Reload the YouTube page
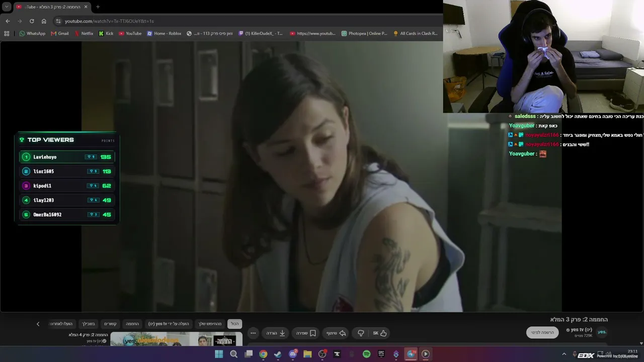644x362 pixels. tap(32, 21)
